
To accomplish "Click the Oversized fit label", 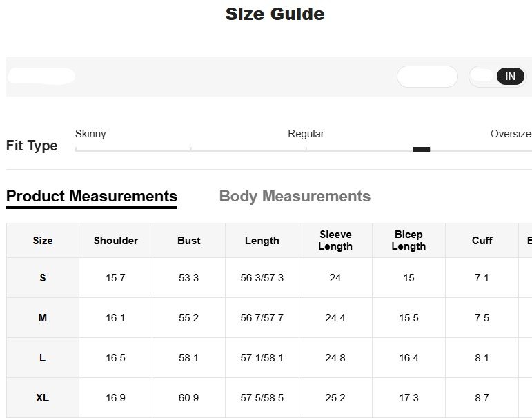I will [x=511, y=134].
